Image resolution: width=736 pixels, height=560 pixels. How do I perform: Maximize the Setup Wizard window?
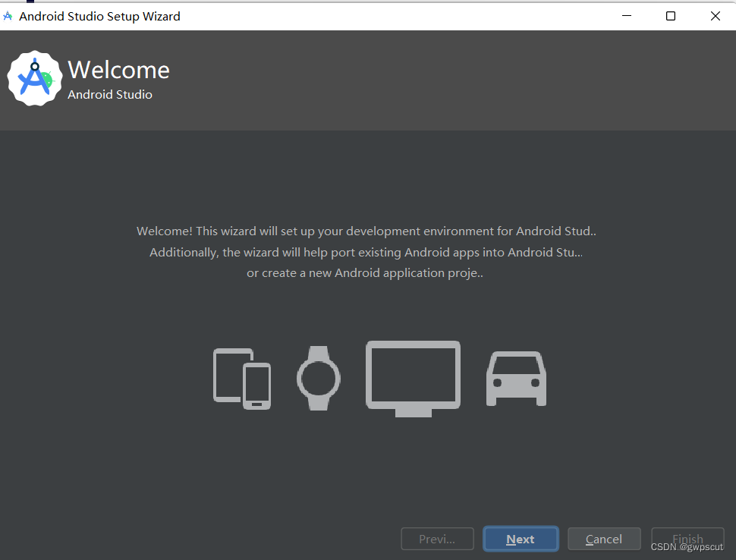coord(671,16)
